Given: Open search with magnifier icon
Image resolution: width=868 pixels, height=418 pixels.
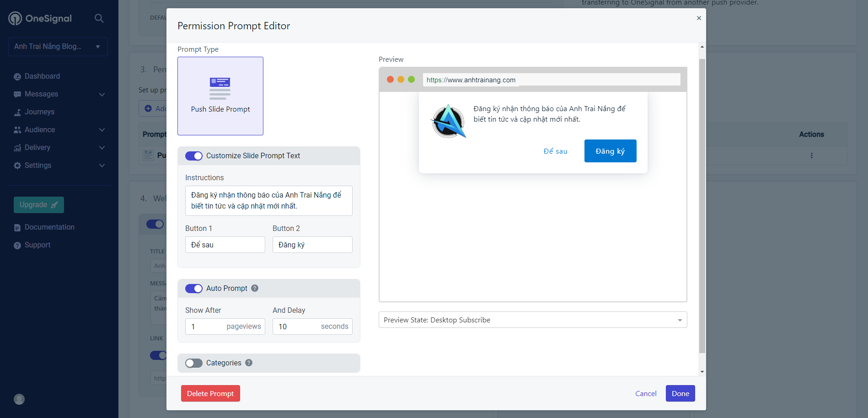Looking at the screenshot, I should point(99,18).
